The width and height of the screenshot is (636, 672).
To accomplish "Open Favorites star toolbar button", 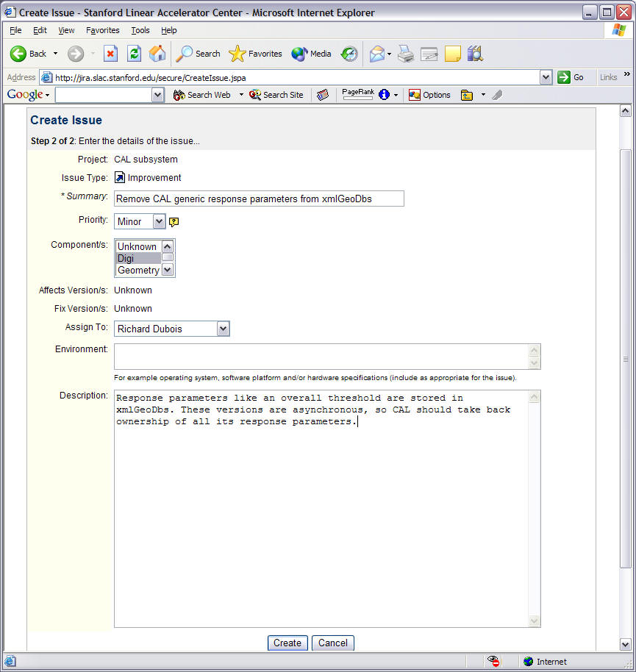I will 255,54.
